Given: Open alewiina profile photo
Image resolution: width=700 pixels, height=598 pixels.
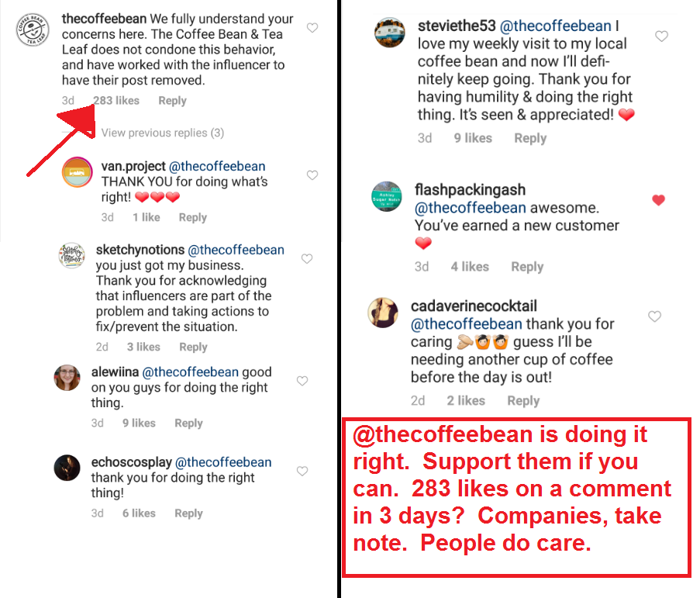Looking at the screenshot, I should [67, 379].
